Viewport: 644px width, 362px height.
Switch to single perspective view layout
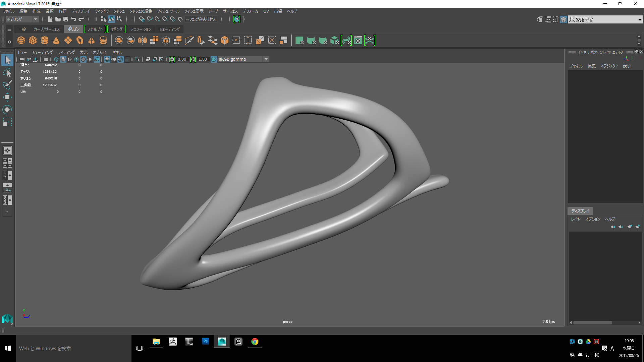pyautogui.click(x=7, y=150)
